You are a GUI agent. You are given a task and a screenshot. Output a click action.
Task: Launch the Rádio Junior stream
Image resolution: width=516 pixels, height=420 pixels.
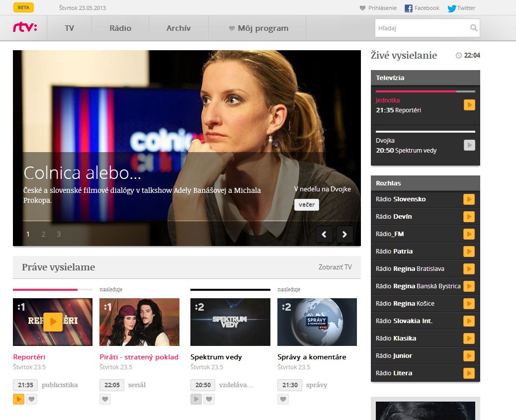click(469, 355)
